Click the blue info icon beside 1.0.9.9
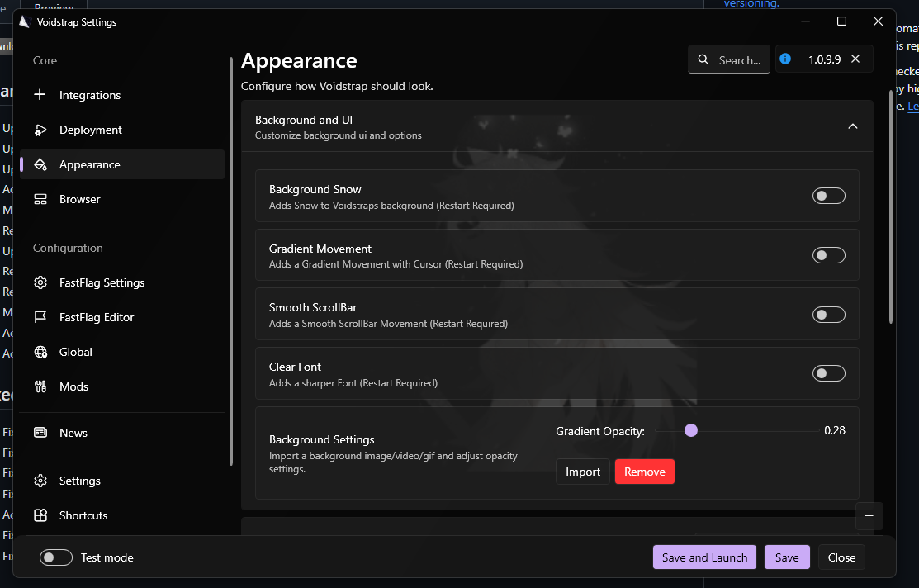This screenshot has height=588, width=919. point(785,59)
